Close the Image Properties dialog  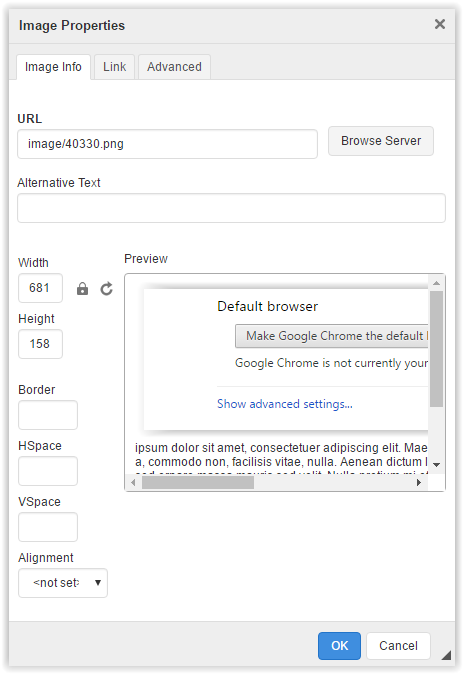tap(439, 24)
